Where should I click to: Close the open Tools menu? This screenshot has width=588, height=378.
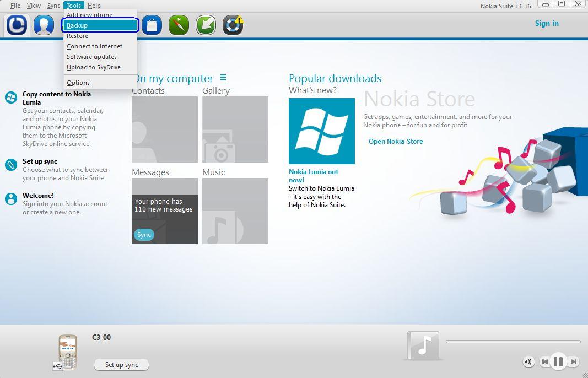tap(74, 6)
